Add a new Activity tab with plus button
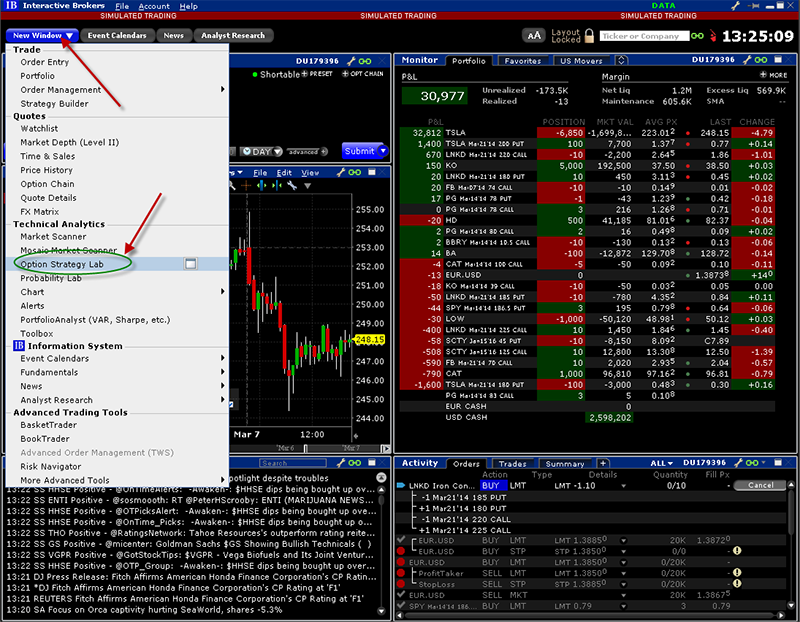 [x=603, y=463]
